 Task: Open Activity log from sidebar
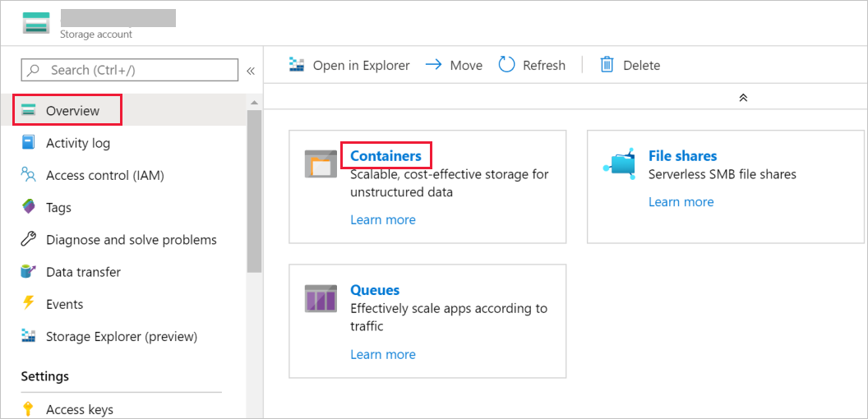pyautogui.click(x=78, y=143)
